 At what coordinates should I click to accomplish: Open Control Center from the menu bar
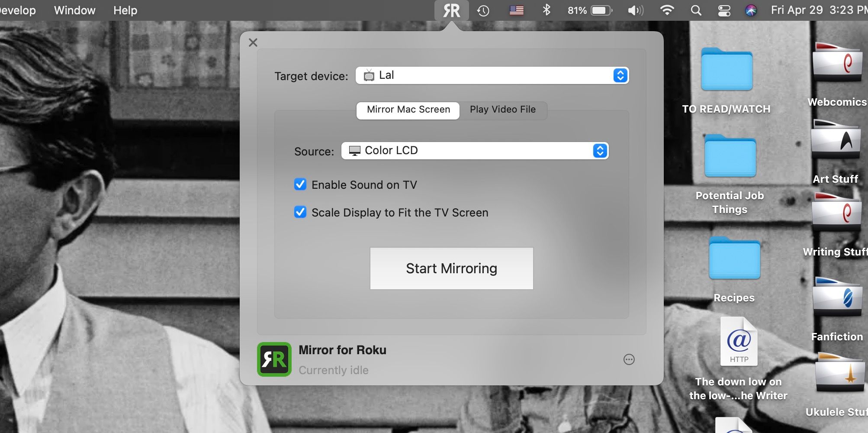[x=723, y=10]
